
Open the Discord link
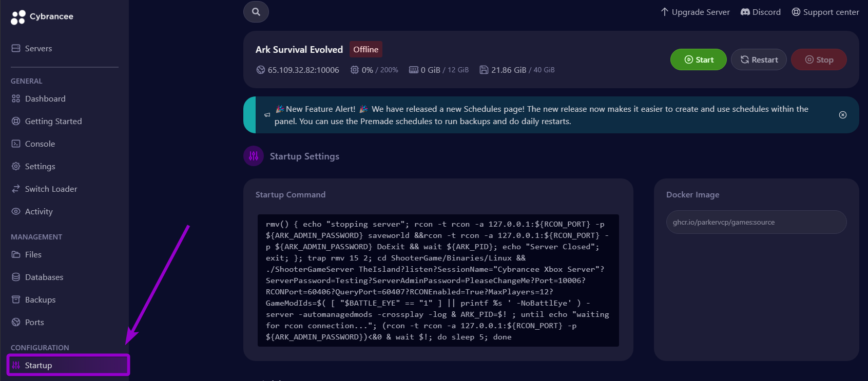pos(760,12)
